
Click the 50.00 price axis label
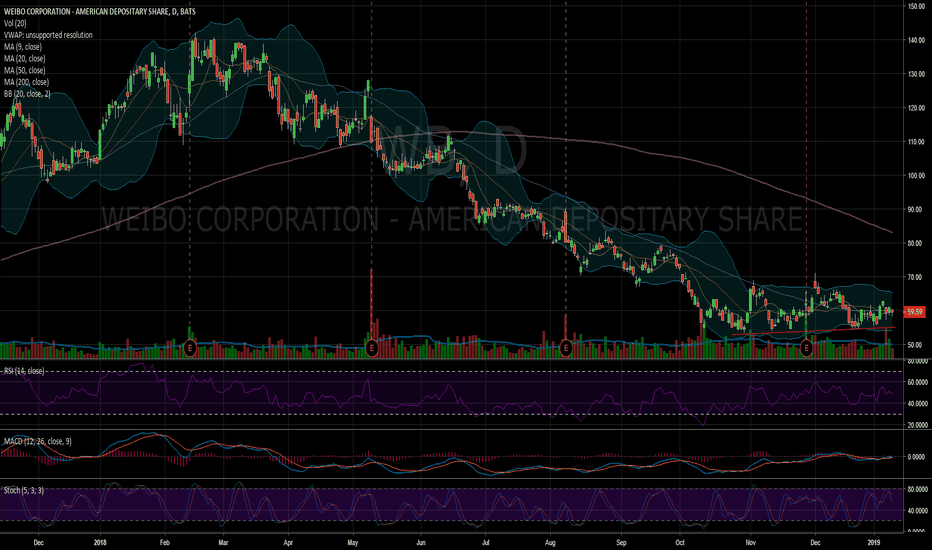(915, 345)
